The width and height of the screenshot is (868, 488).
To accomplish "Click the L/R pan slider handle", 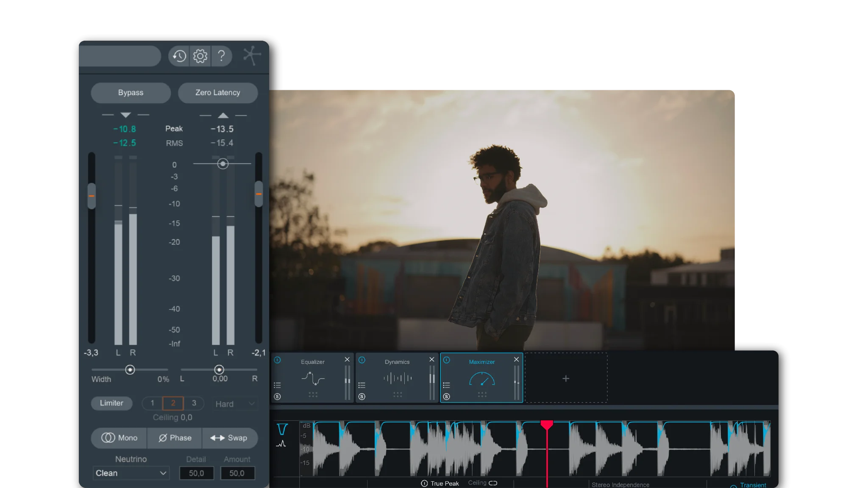I will pyautogui.click(x=219, y=370).
